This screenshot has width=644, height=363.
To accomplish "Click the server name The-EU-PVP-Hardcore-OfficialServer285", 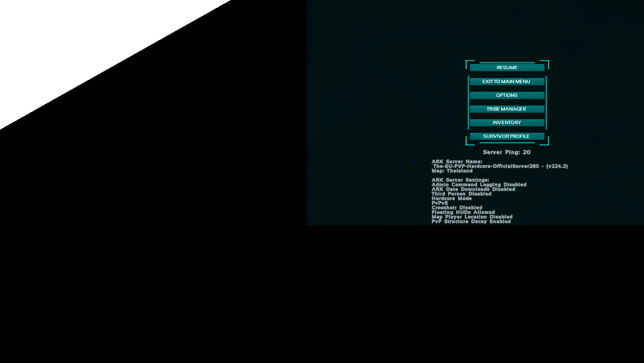I will (x=486, y=166).
